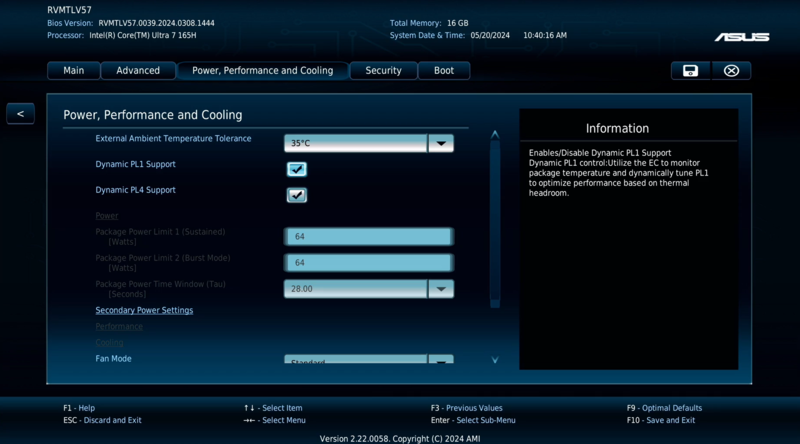Click the Dynamic PL1 description text
The width and height of the screenshot is (800, 444).
coord(618,173)
